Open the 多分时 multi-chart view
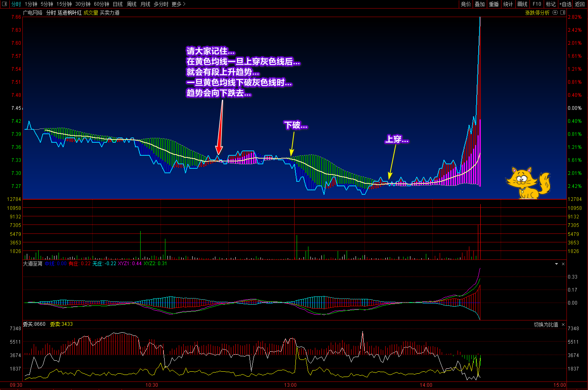Image resolution: width=588 pixels, height=390 pixels. [x=161, y=4]
